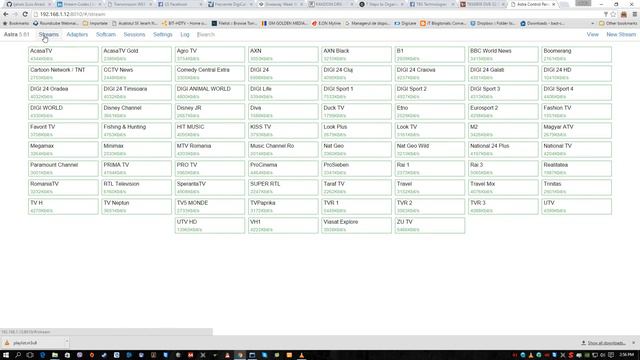
Task: Open the Rai 1 stream
Action: point(430,168)
